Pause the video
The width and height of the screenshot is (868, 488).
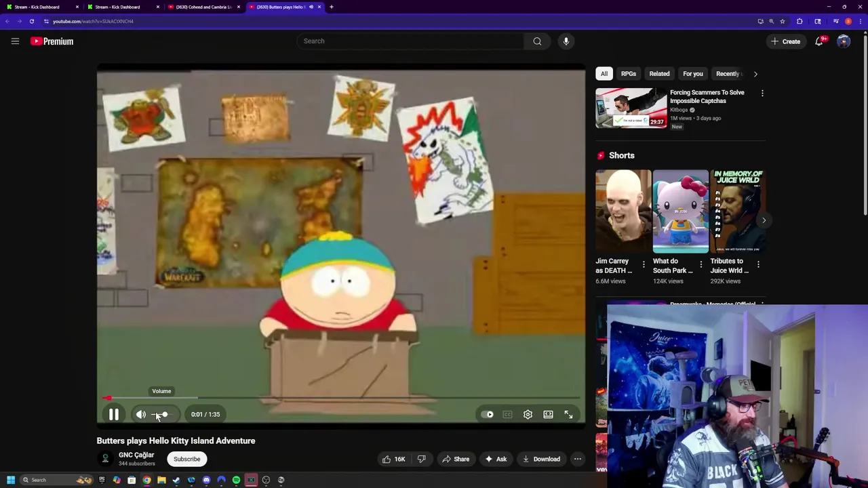[114, 414]
